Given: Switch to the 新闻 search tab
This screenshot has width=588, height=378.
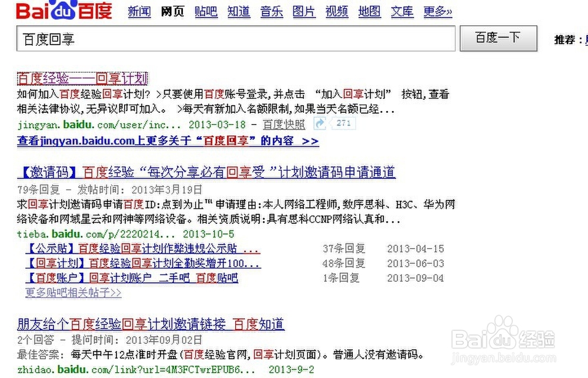Looking at the screenshot, I should pos(139,11).
